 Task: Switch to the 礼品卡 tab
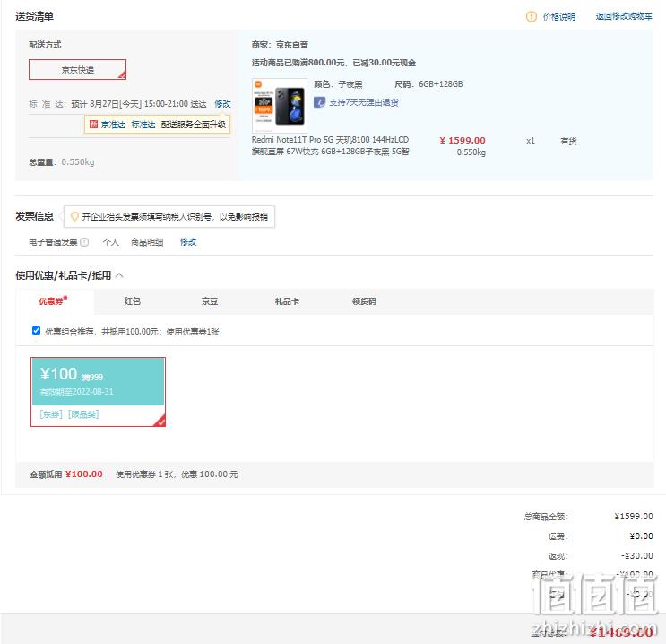pos(287,301)
